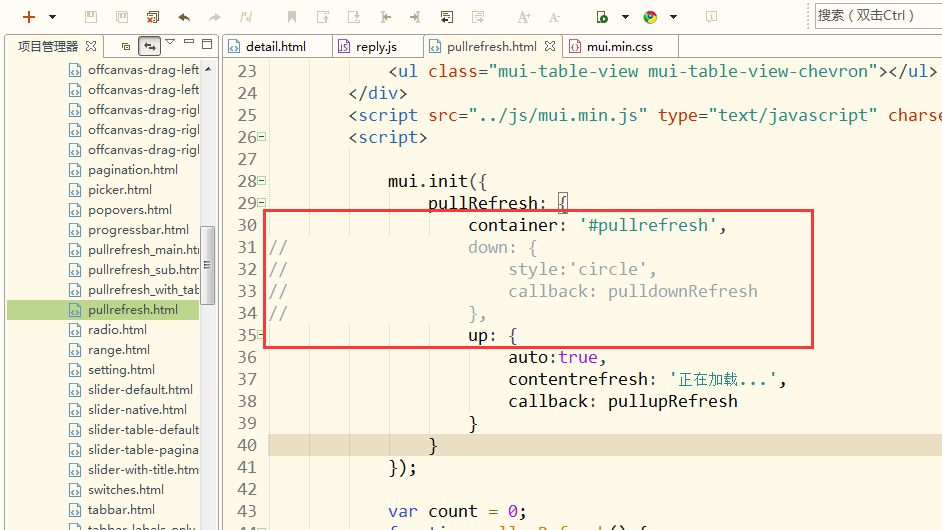The height and width of the screenshot is (530, 942).
Task: Open the New dropdown arrow
Action: click(x=52, y=17)
